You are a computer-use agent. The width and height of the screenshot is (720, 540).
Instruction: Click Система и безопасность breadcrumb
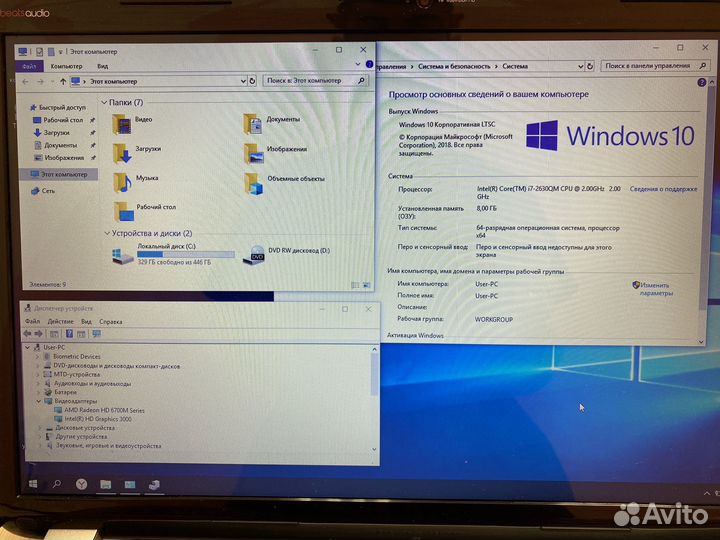click(x=454, y=66)
